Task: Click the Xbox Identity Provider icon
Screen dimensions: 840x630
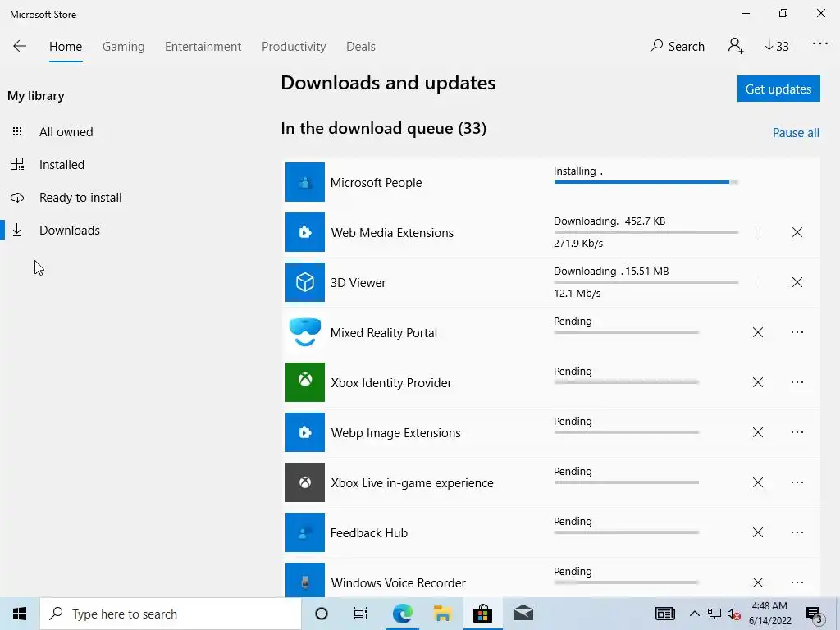Action: coord(305,382)
